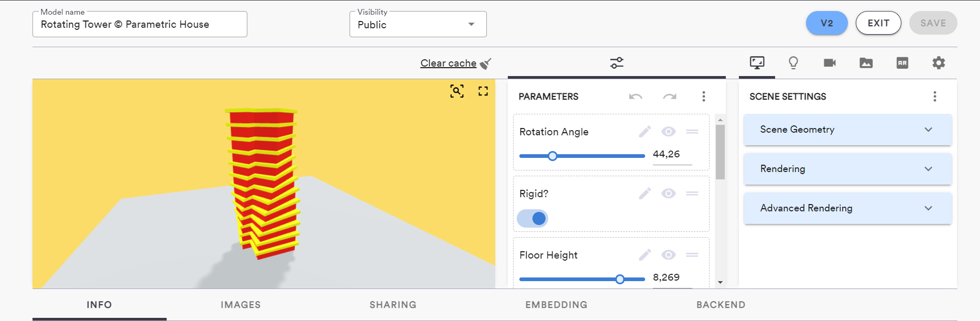Open the camera settings icon
980x321 pixels.
830,63
